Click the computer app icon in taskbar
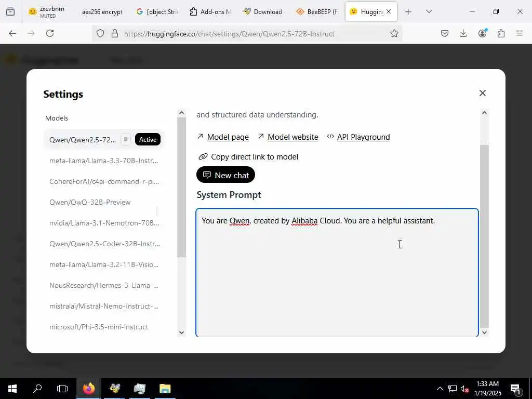 point(139,389)
